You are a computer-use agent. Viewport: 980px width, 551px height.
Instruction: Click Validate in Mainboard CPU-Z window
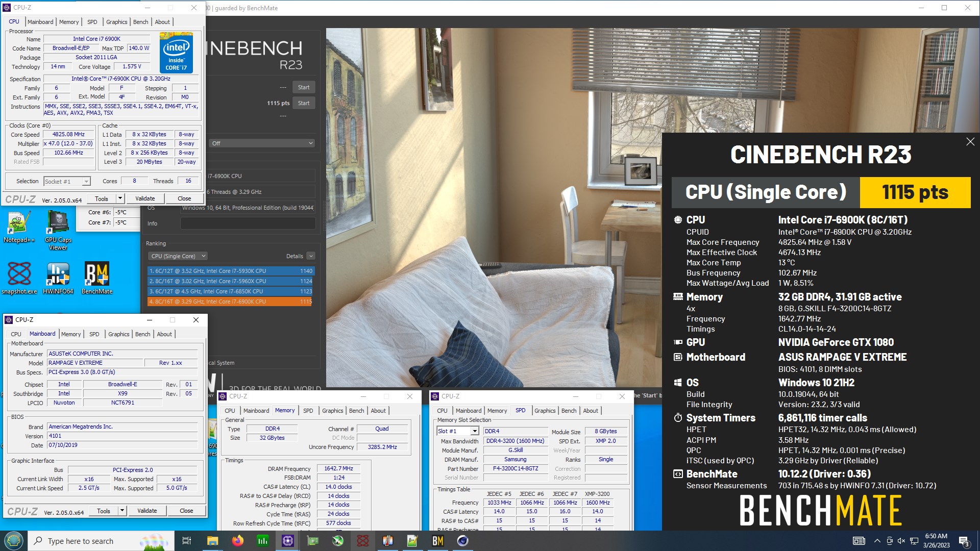(147, 511)
